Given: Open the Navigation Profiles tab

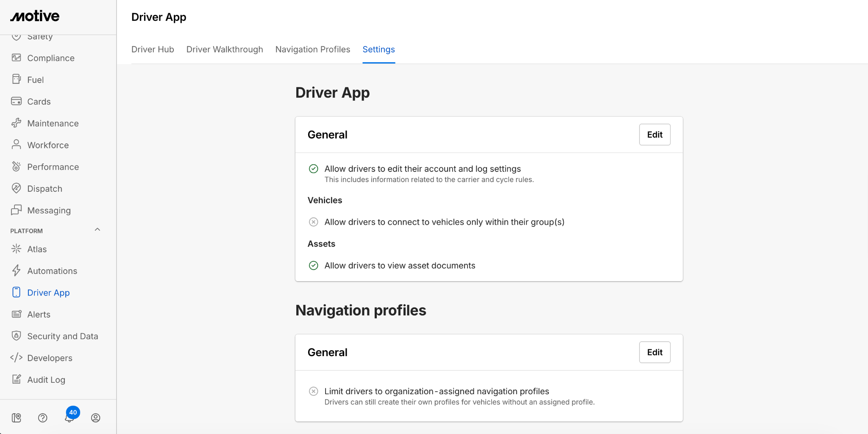Looking at the screenshot, I should pyautogui.click(x=313, y=50).
